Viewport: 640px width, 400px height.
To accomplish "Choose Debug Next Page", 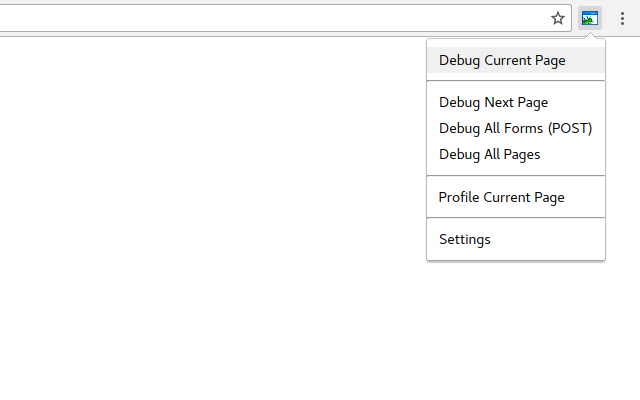I will click(x=493, y=102).
